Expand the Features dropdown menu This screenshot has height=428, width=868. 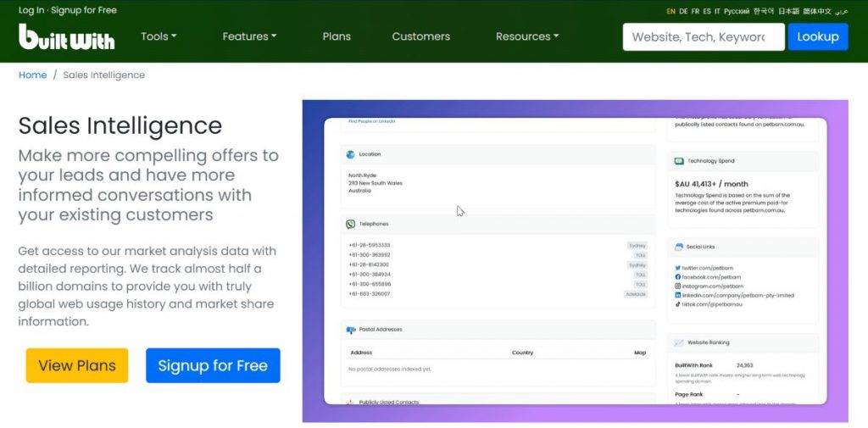click(249, 36)
